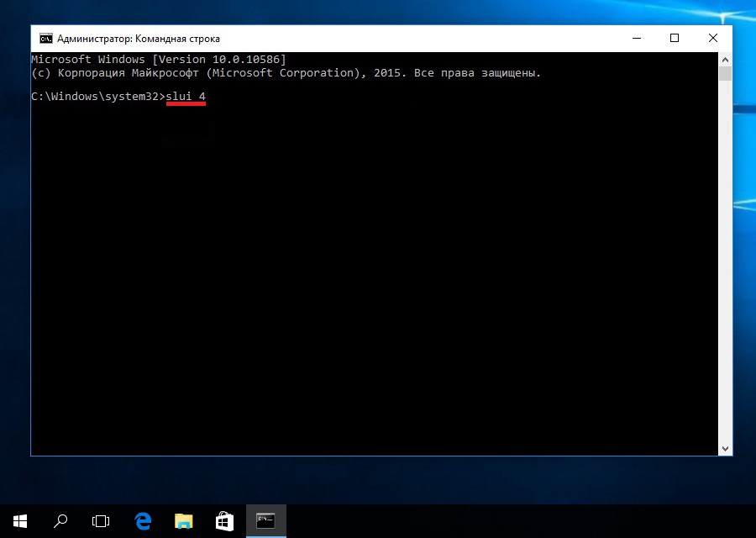Screen dimensions: 756x538
Task: Click the "C:\Windows\system32>" prompt text
Action: pyautogui.click(x=98, y=97)
